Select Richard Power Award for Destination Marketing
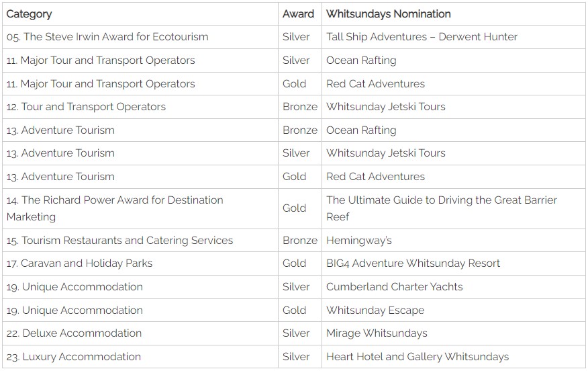 tap(115, 208)
